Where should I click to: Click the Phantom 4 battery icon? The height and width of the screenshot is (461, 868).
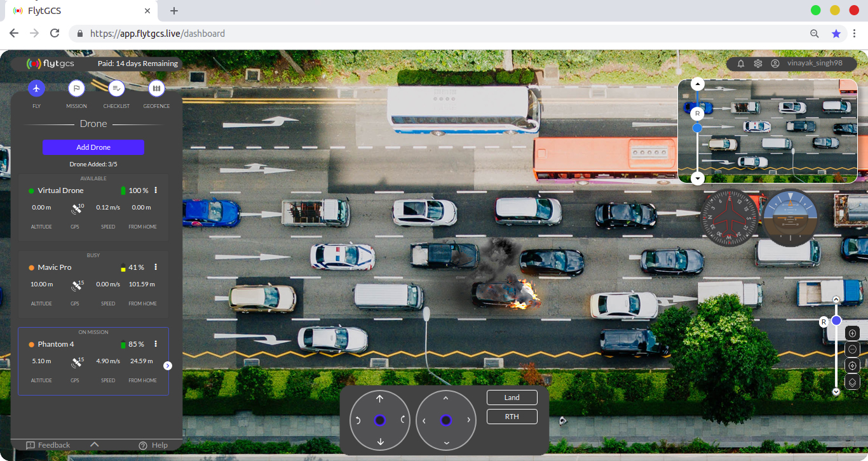pyautogui.click(x=123, y=344)
